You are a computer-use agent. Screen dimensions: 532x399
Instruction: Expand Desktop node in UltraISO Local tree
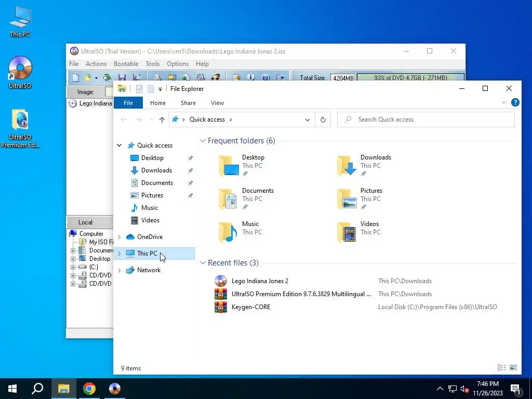tap(73, 259)
